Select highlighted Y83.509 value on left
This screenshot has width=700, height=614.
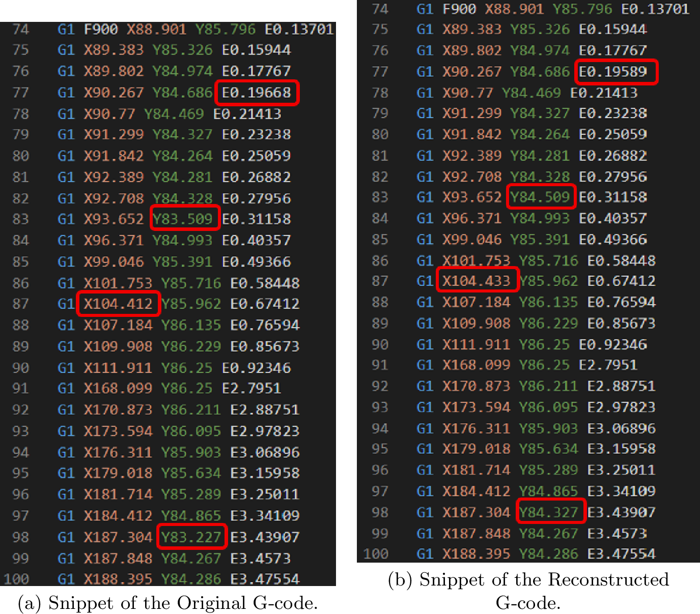[185, 219]
